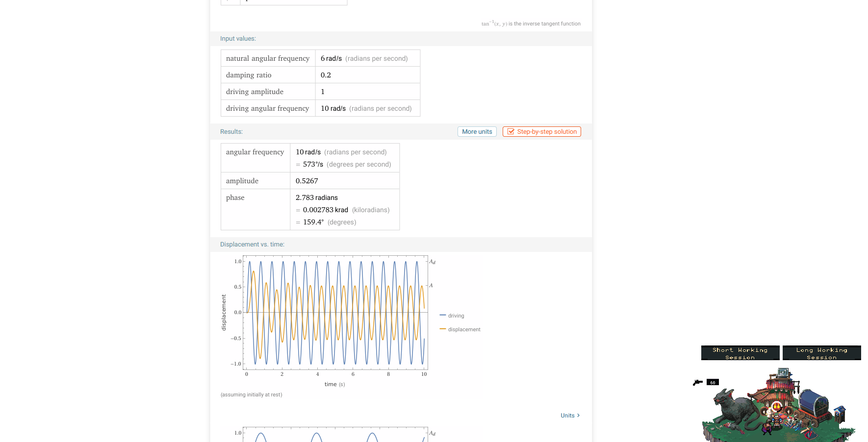Click the phase value 159.4° in degrees
The height and width of the screenshot is (442, 868).
click(x=313, y=222)
